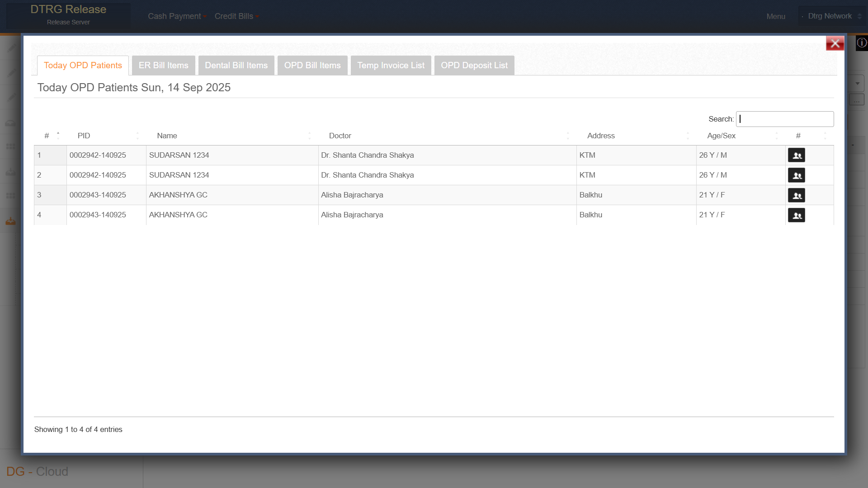Click the Menu link in header
The width and height of the screenshot is (868, 488).
(x=776, y=16)
